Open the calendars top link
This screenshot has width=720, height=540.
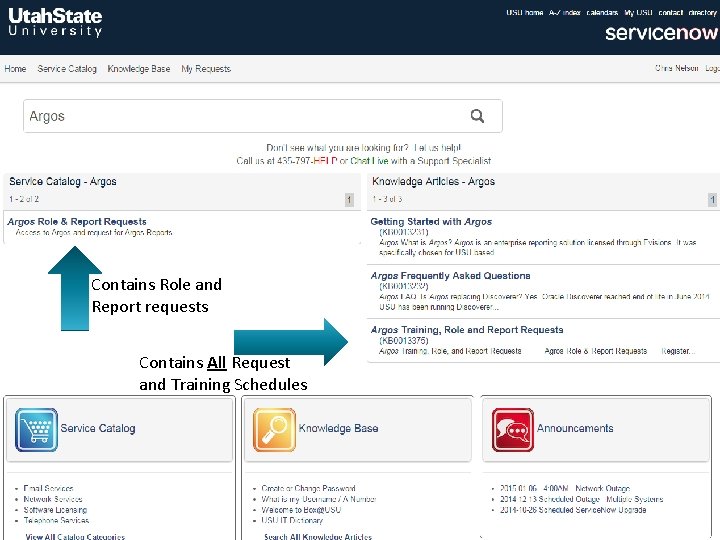click(602, 12)
